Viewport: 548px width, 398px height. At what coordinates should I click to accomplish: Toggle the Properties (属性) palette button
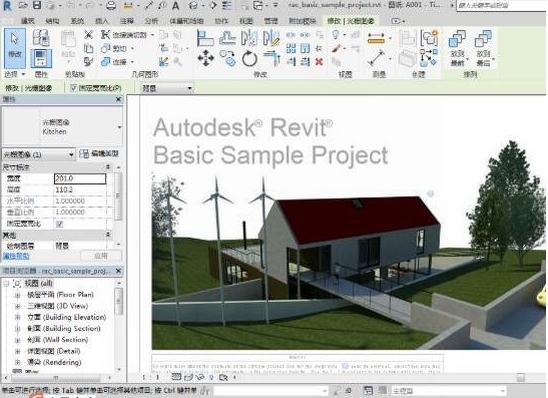pyautogui.click(x=41, y=58)
